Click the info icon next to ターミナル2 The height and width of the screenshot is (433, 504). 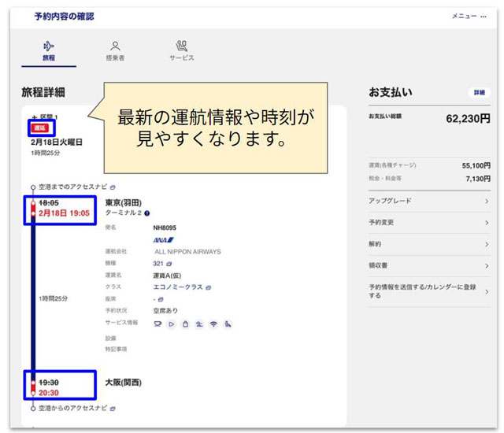[x=147, y=213]
